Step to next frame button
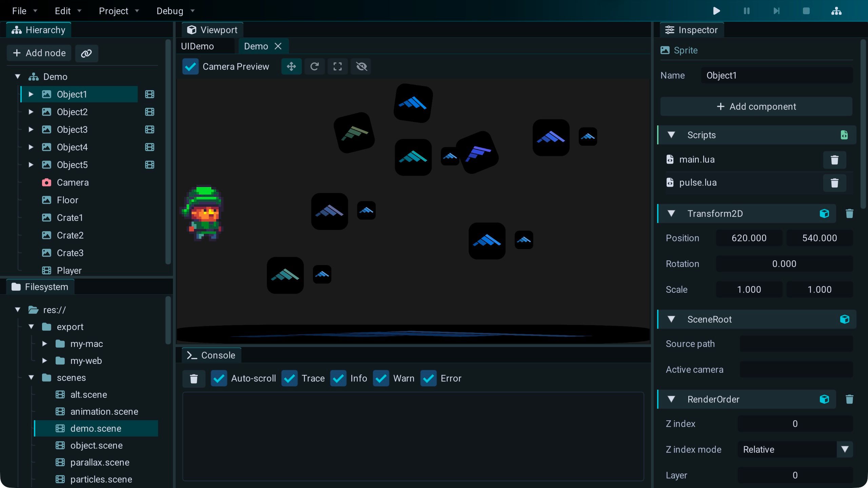The width and height of the screenshot is (868, 488). [x=776, y=11]
